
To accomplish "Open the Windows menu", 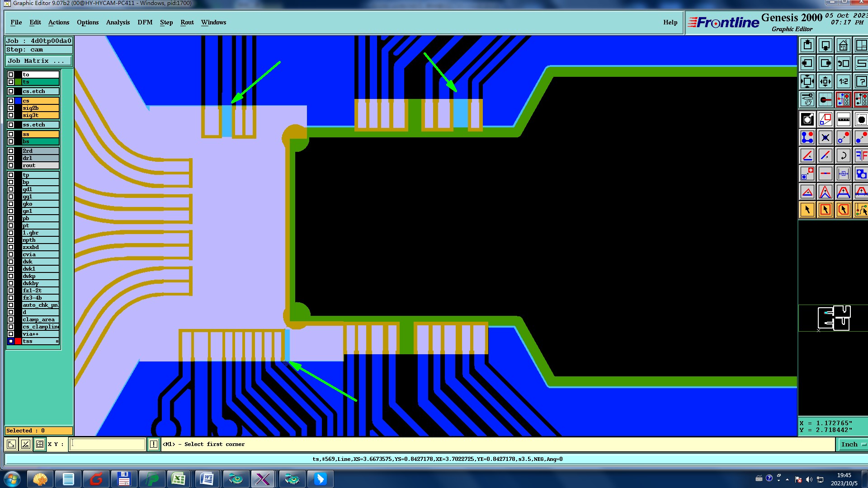I will coord(213,22).
